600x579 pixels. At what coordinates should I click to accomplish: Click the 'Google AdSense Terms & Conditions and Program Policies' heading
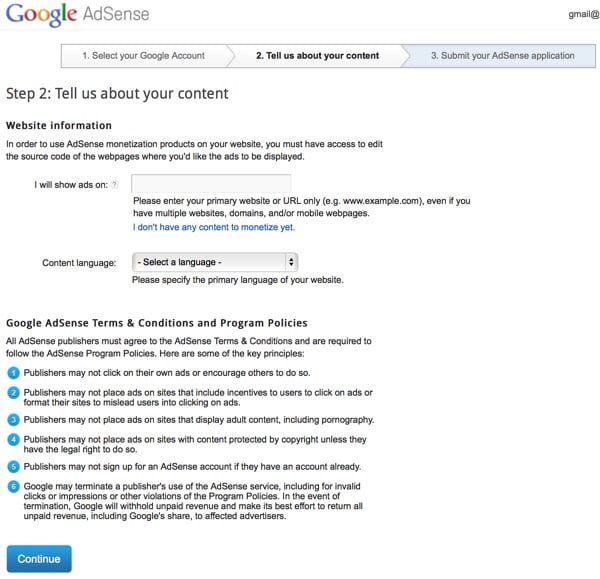point(157,323)
